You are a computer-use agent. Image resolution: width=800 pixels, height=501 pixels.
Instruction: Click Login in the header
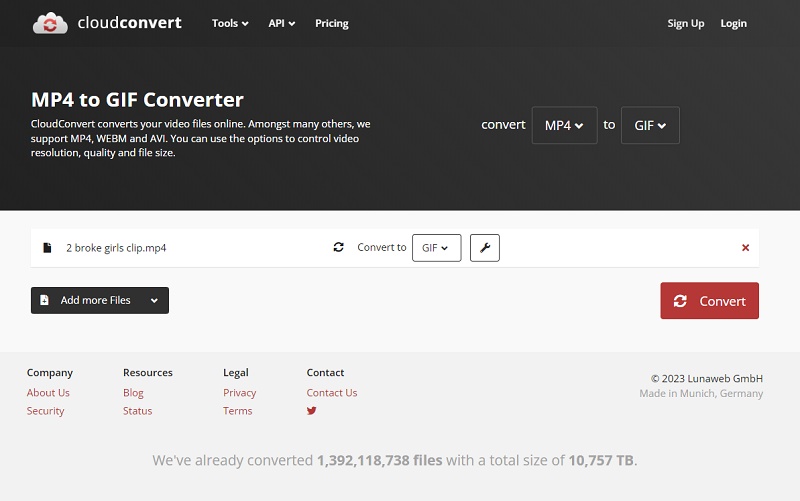coord(733,23)
